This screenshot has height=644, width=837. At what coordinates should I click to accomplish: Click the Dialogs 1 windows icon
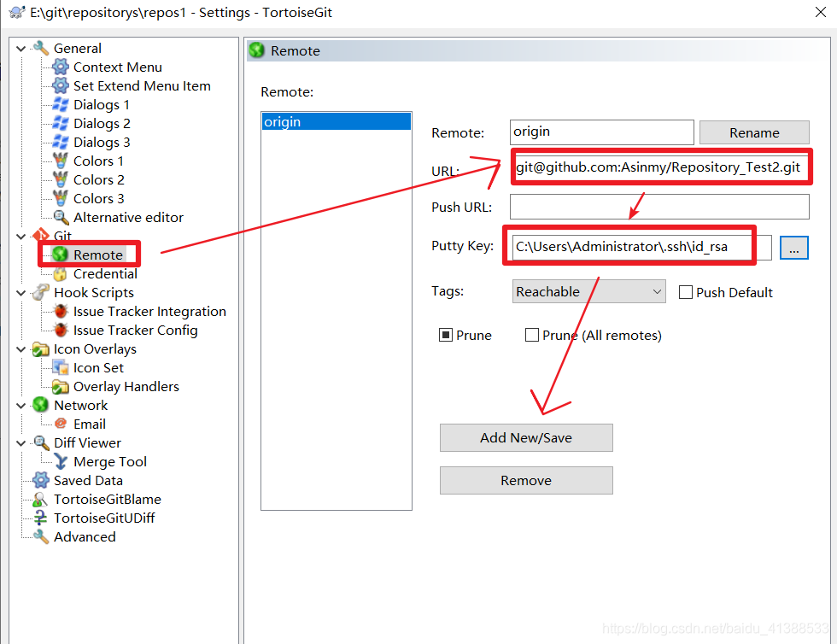pyautogui.click(x=61, y=104)
